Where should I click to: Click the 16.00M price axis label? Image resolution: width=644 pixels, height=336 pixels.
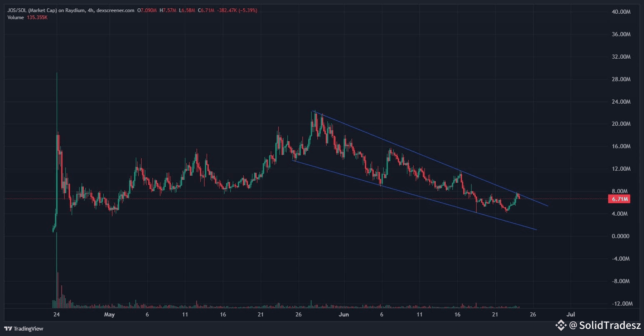pos(621,146)
